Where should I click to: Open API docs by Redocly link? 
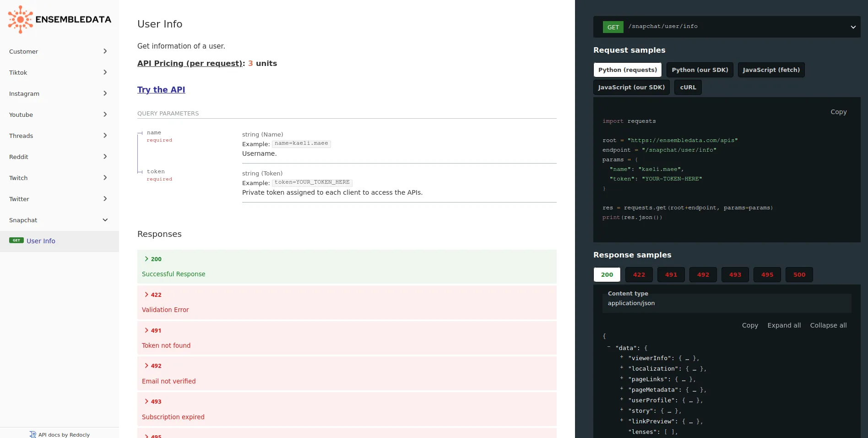(64, 435)
